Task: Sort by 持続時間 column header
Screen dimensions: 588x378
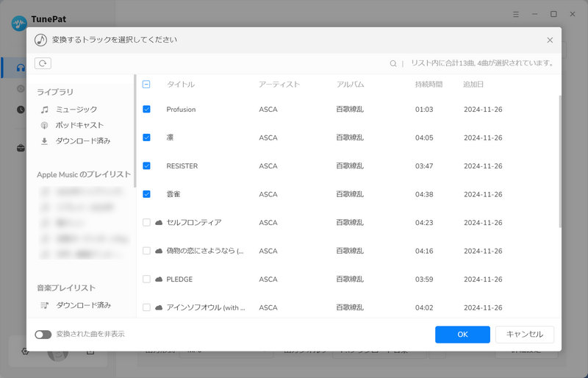Action: tap(429, 85)
